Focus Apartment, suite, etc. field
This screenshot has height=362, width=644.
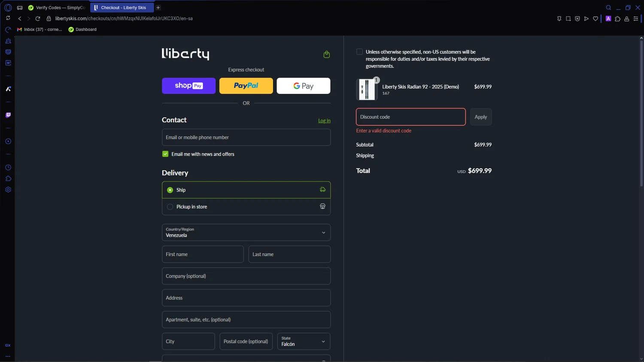(246, 320)
